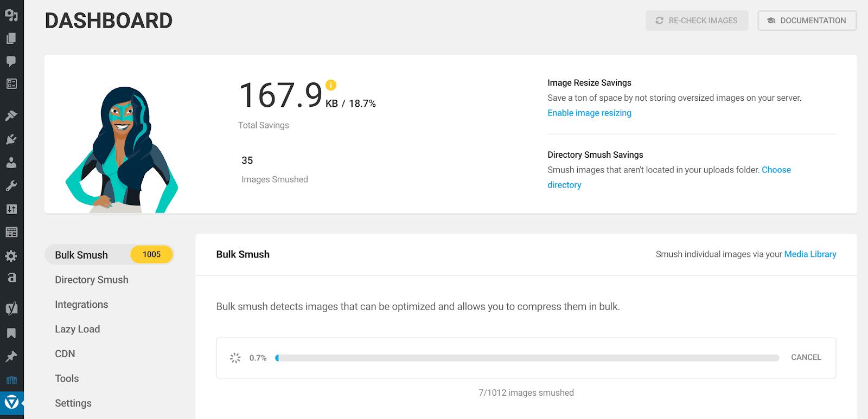Open the gear Settings sidebar icon
Viewport: 868px width, 419px height.
click(x=11, y=256)
